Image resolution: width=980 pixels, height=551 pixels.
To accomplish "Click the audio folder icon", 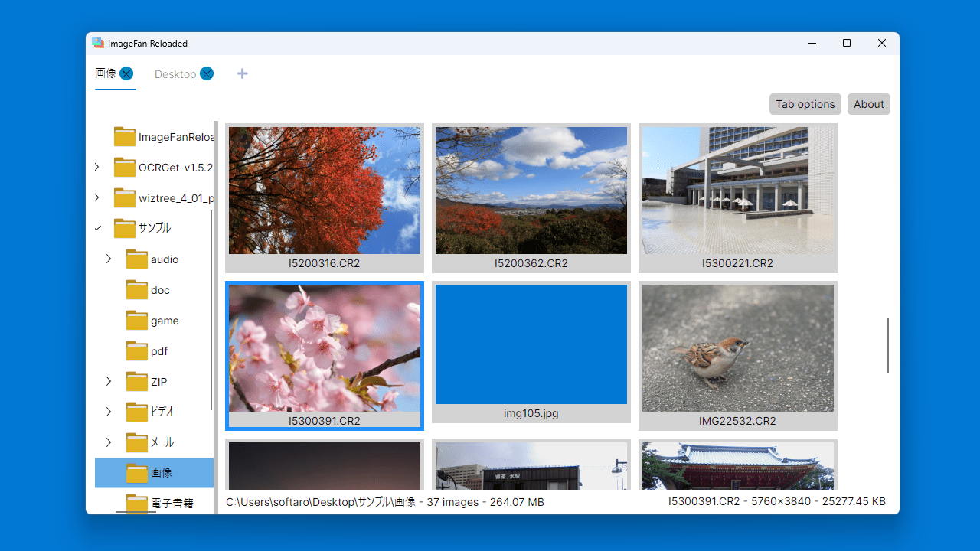I will (x=137, y=259).
